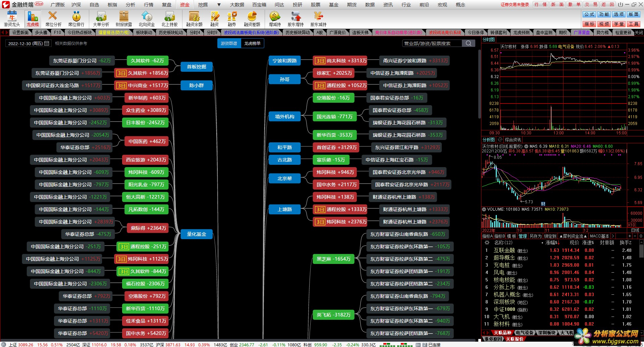Select the 涨停原因 tab
The image size is (644, 347).
(x=493, y=339)
